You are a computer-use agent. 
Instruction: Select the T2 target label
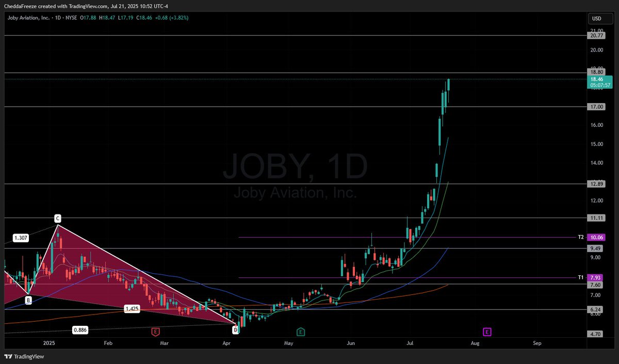581,237
